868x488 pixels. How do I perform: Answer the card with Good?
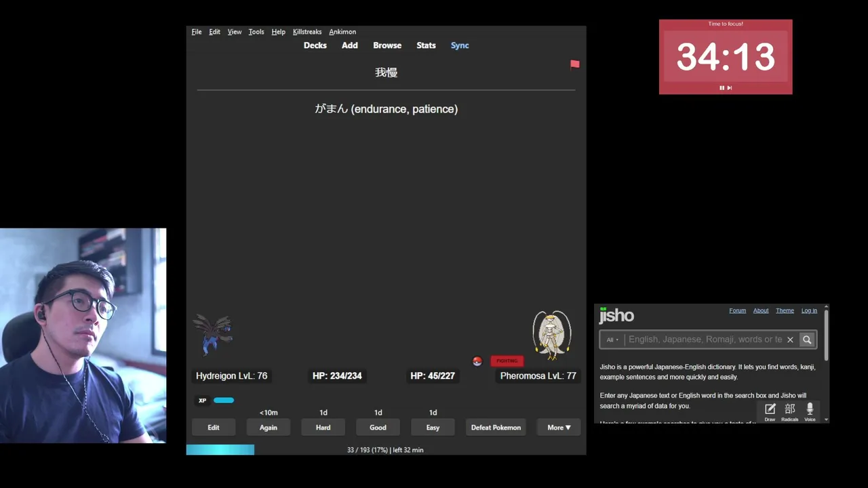tap(378, 428)
